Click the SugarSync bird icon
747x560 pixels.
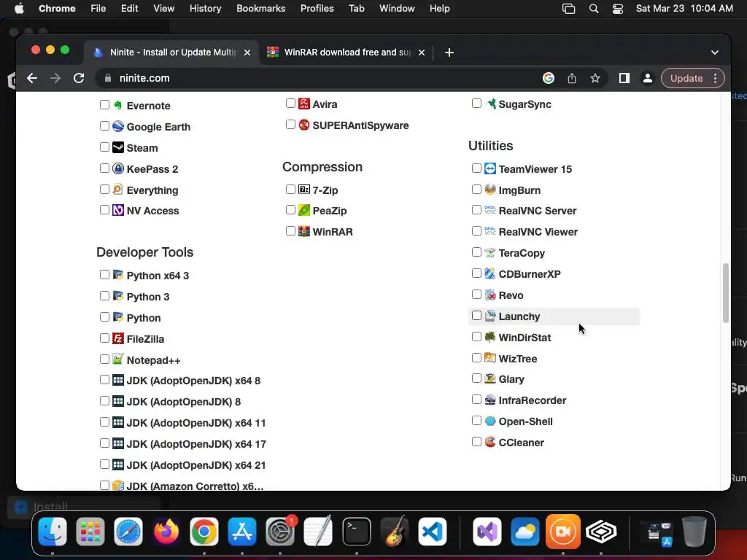491,104
